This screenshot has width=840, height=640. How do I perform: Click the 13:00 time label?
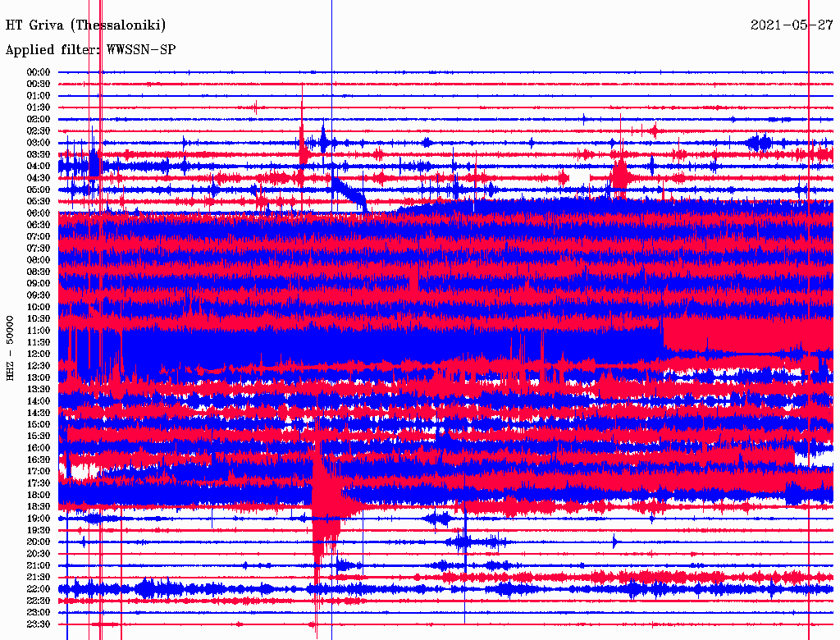coord(39,377)
